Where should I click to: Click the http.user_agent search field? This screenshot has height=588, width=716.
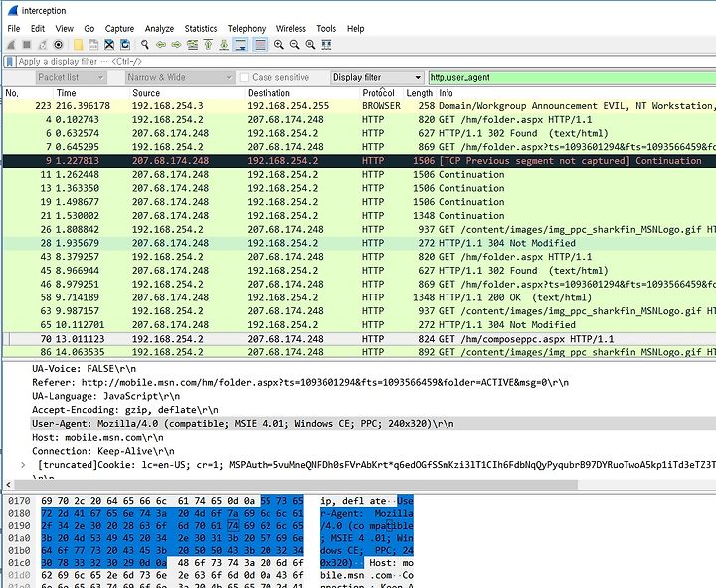(x=572, y=77)
